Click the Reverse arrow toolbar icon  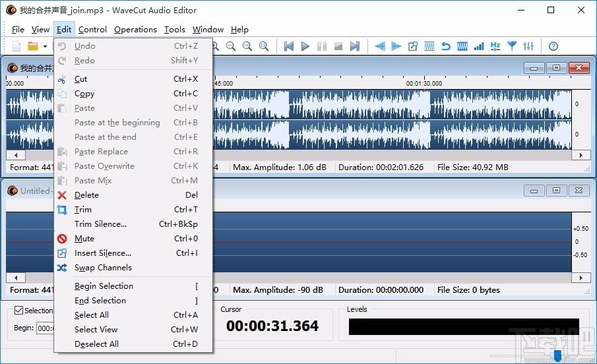click(x=446, y=46)
